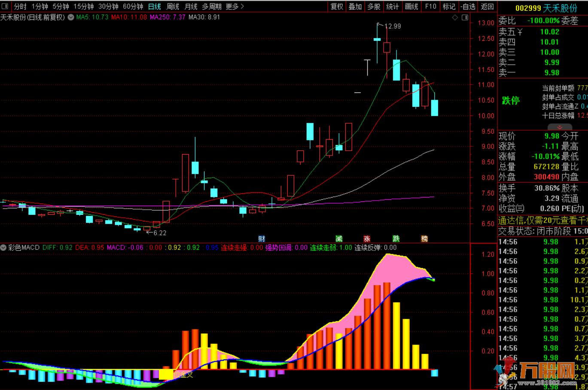Select the 周线 weekly period tab
The height and width of the screenshot is (390, 588).
(x=173, y=6)
